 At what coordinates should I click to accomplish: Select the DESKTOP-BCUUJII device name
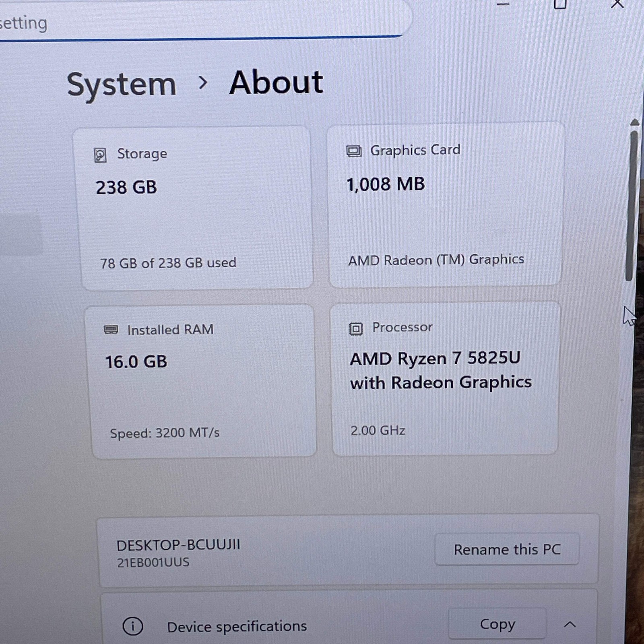pyautogui.click(x=178, y=545)
